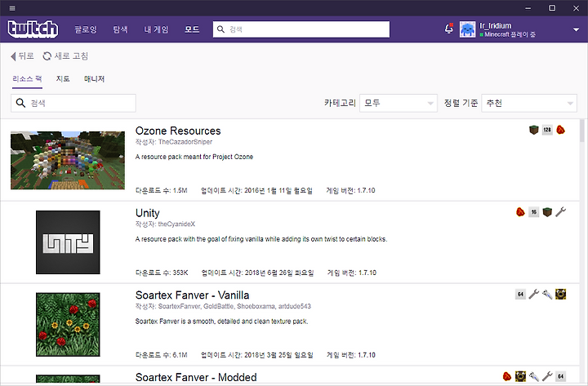Viewport: 588px width, 386px height.
Task: Click the list's vertical scrollbar thumb
Action: click(x=582, y=131)
